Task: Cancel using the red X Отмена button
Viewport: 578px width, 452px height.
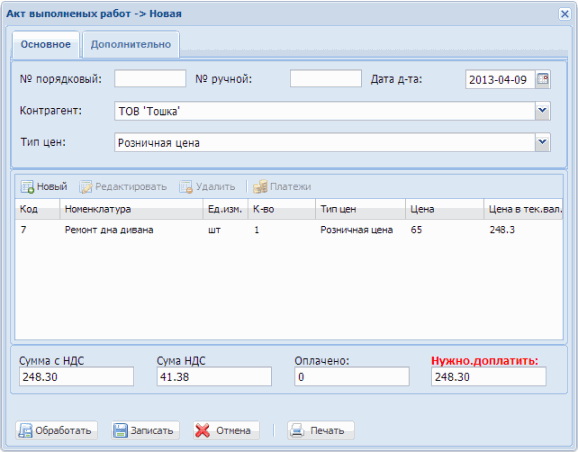Action: tap(226, 430)
